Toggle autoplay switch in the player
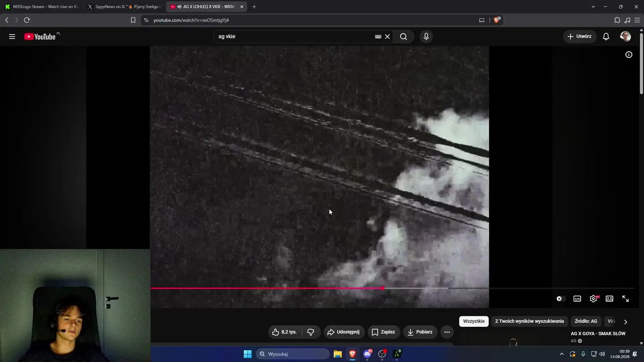 coord(560,299)
